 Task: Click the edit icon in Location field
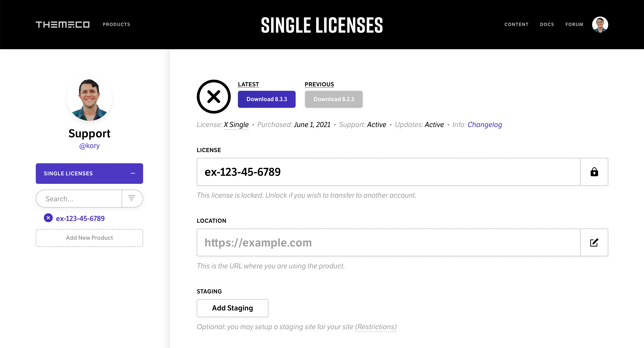pos(594,242)
